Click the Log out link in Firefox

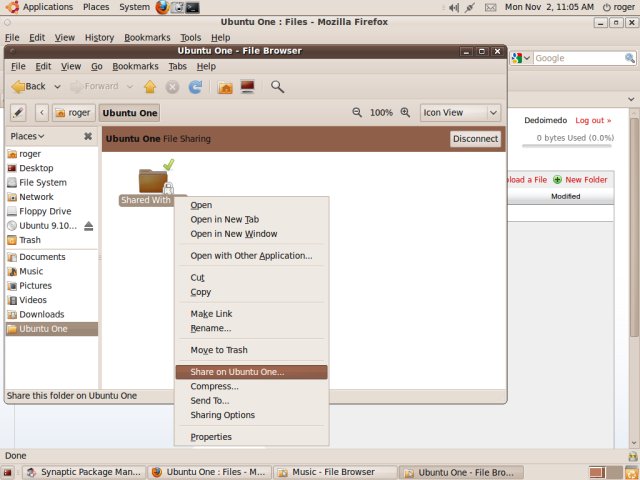coord(593,120)
